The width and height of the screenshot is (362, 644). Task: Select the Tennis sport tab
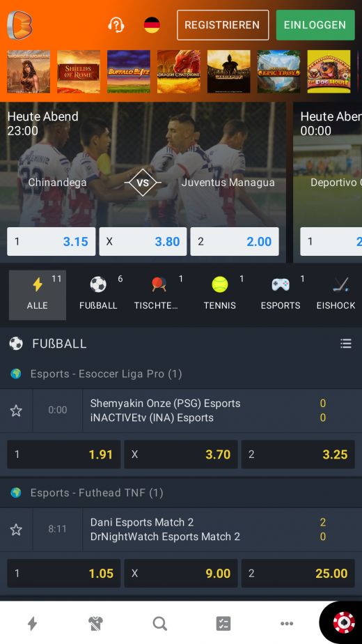(x=220, y=295)
